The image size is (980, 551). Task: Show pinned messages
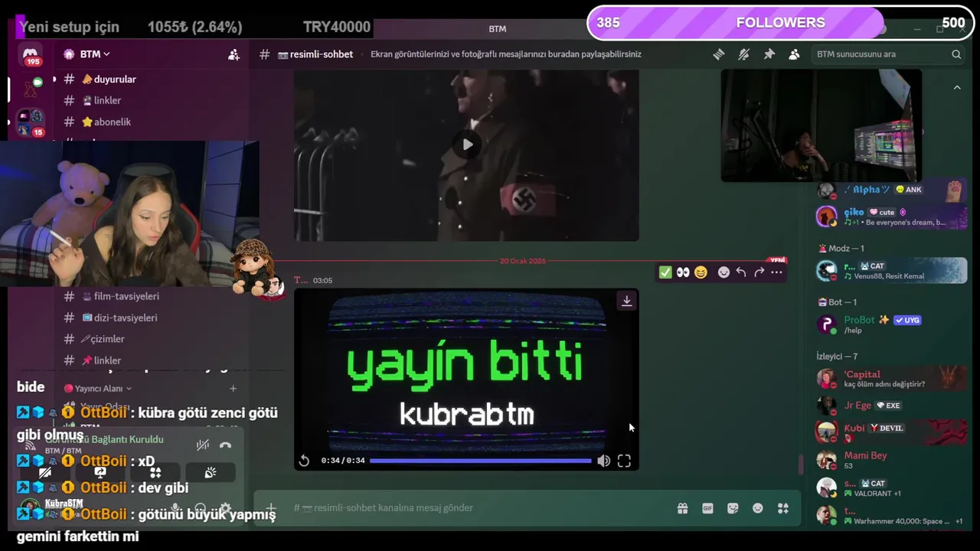point(769,54)
